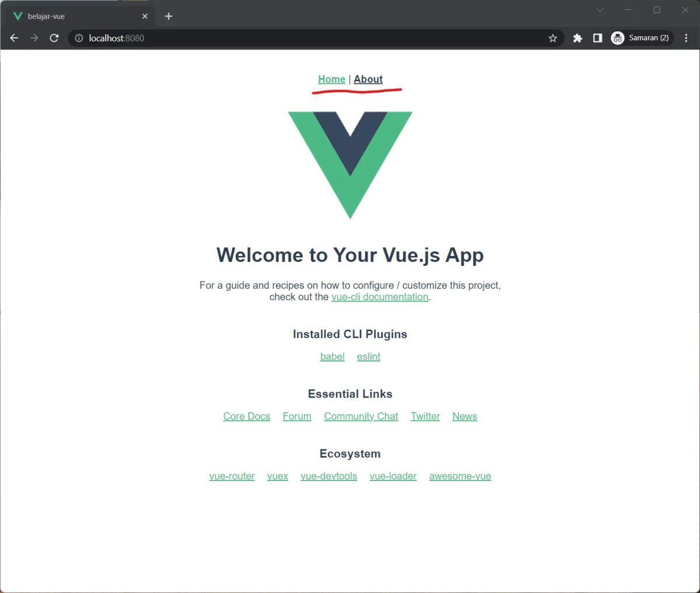Open the Chrome three-dot menu
The image size is (700, 593).
(x=686, y=38)
